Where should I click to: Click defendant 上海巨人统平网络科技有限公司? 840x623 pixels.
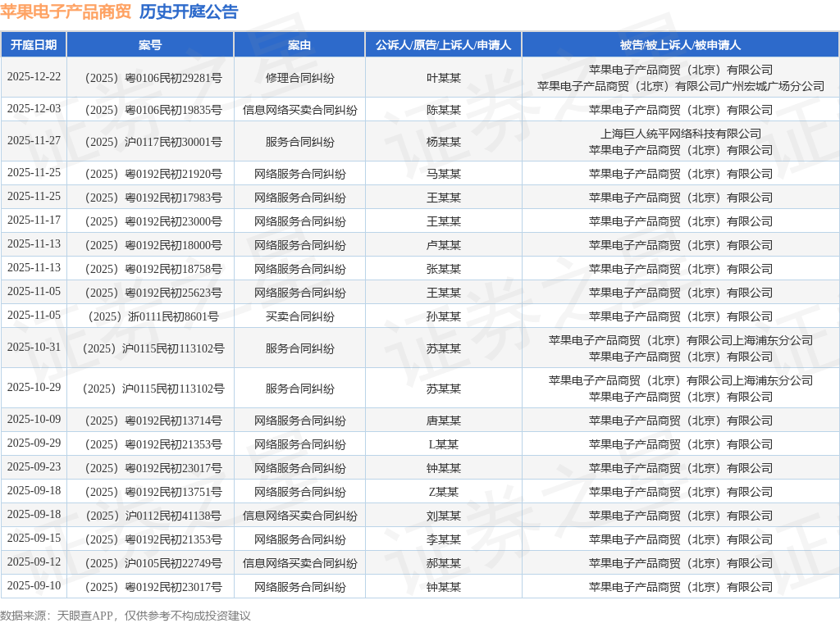tap(680, 134)
